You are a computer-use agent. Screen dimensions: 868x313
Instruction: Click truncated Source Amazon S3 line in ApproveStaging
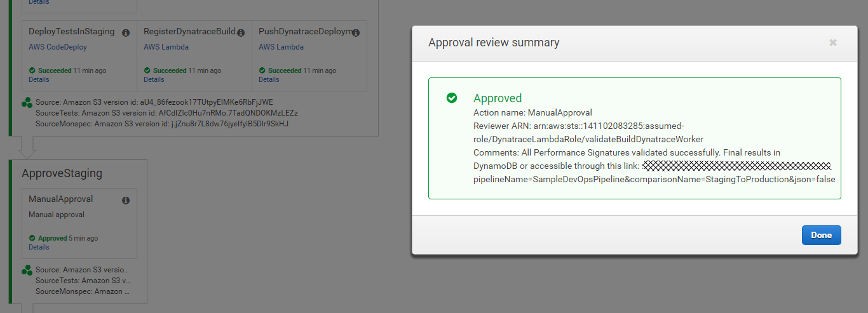click(83, 270)
